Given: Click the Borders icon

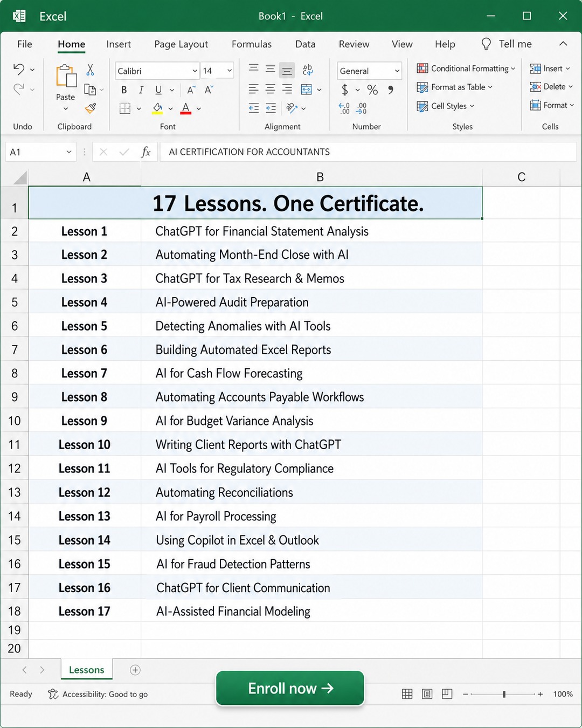Looking at the screenshot, I should click(125, 108).
